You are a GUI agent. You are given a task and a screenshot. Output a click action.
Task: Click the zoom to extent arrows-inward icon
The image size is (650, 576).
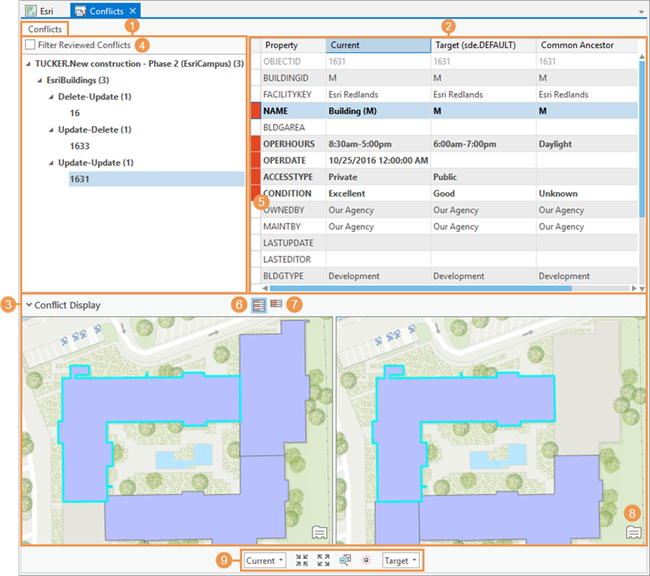(x=302, y=561)
